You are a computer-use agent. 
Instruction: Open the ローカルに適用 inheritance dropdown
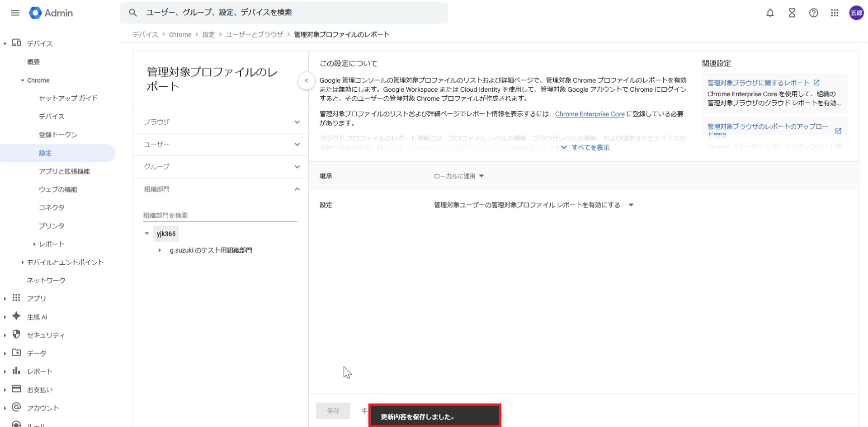[458, 176]
